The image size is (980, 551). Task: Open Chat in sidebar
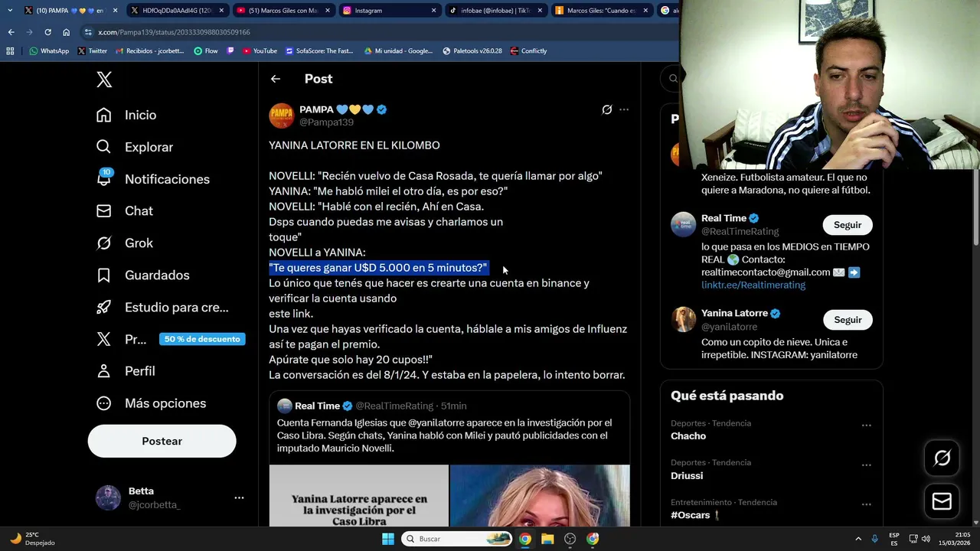pyautogui.click(x=124, y=210)
